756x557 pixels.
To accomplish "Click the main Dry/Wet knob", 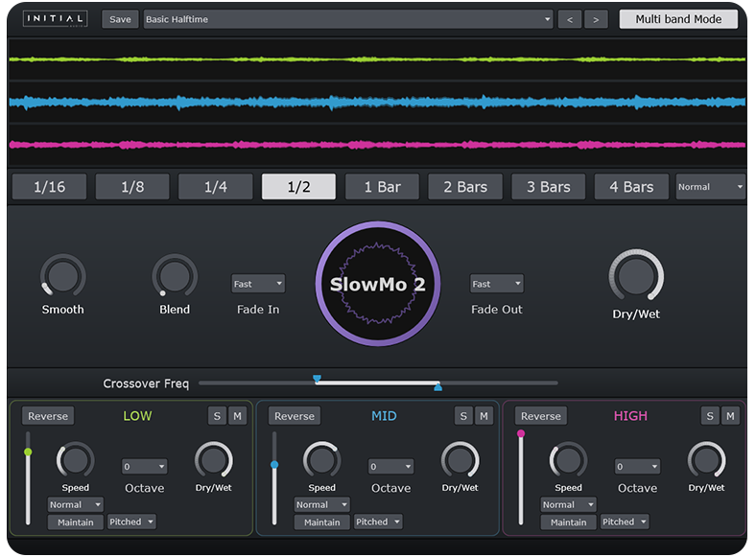I will [x=636, y=277].
